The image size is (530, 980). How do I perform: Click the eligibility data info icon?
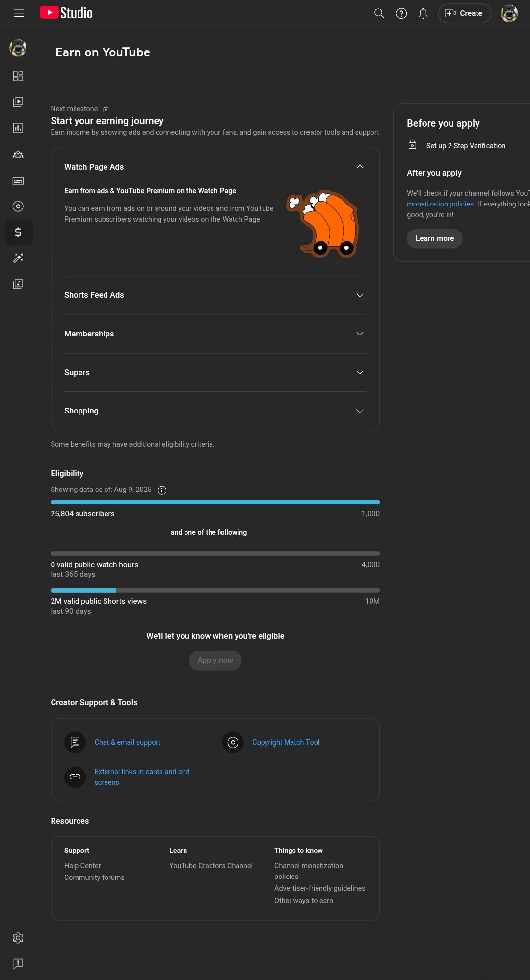162,490
